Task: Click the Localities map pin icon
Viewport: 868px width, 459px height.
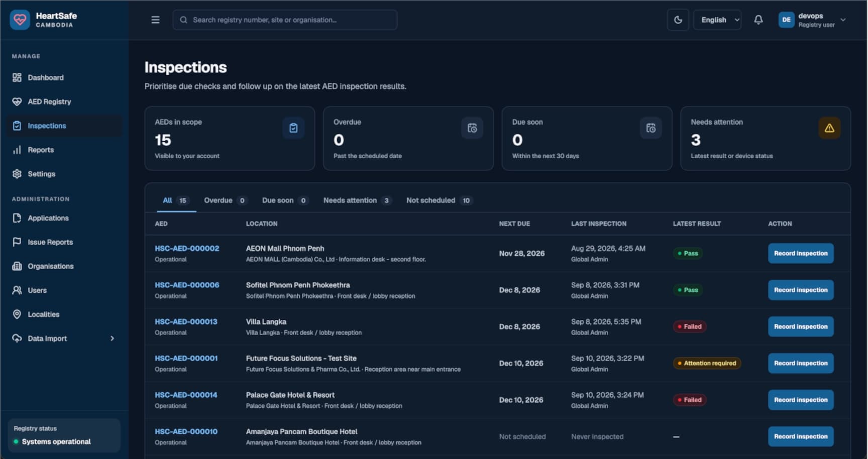Action: point(17,314)
